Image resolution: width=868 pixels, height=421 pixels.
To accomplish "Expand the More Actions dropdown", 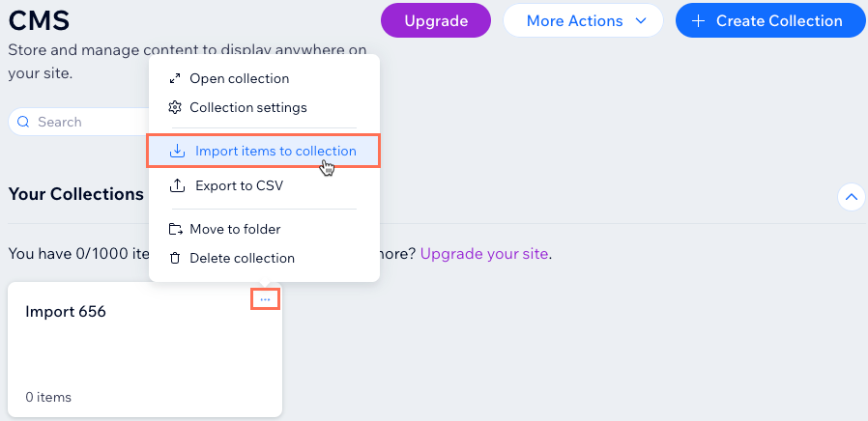I will (583, 21).
